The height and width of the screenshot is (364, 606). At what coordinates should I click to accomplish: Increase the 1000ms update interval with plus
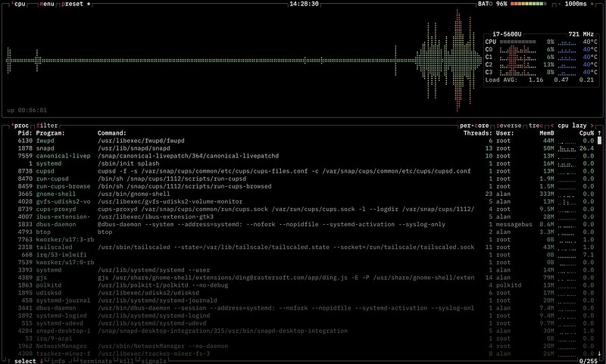pos(594,5)
